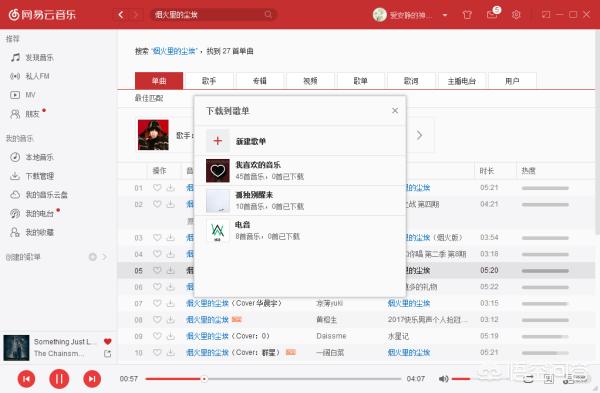Select the 单曲 tab
Image resolution: width=600 pixels, height=393 pixels.
159,81
